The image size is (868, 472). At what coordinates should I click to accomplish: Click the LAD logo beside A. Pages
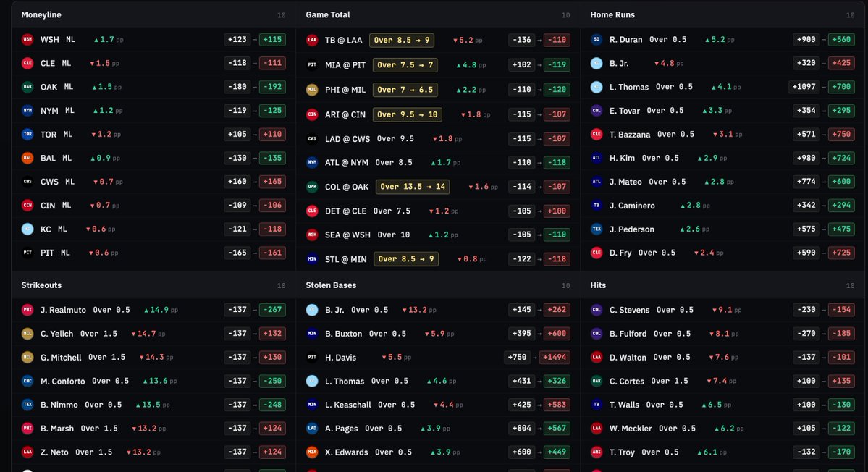point(312,429)
